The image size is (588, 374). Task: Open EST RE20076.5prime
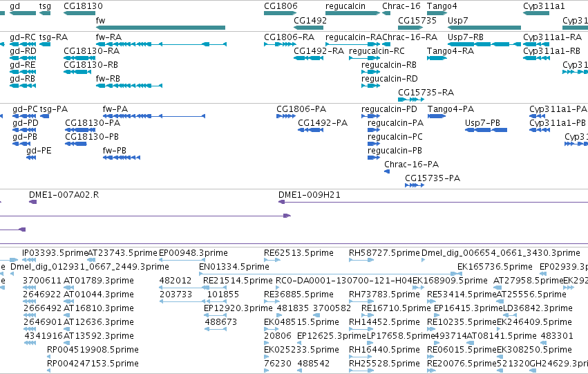click(x=462, y=364)
